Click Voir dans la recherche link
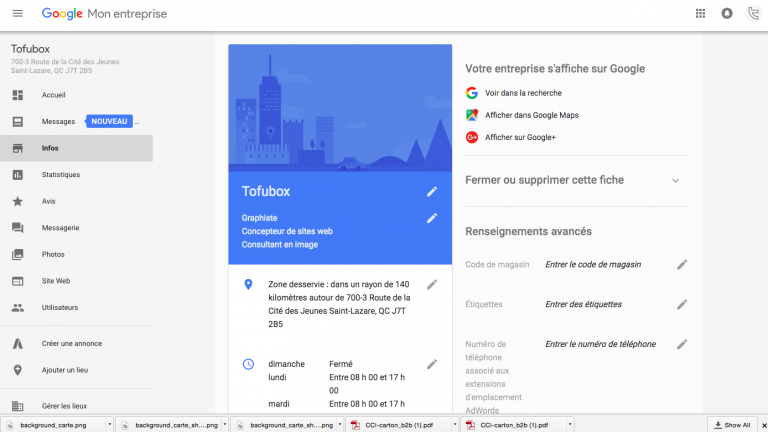Screen dimensions: 768x432 523,93
